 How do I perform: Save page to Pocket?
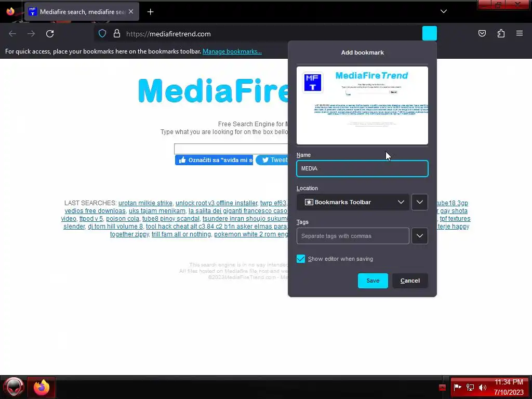pos(482,33)
